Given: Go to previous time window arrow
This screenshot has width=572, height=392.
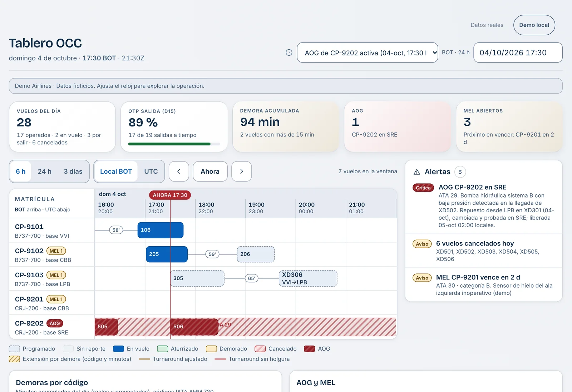Looking at the screenshot, I should [179, 172].
